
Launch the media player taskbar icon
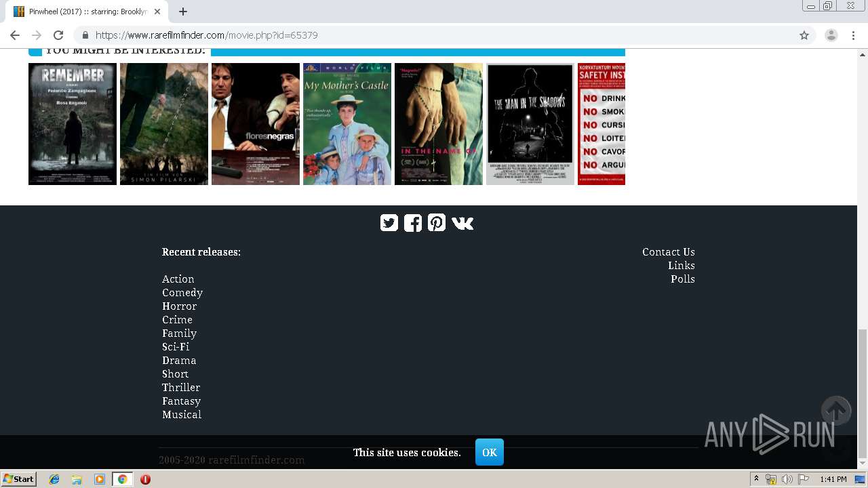pos(99,479)
